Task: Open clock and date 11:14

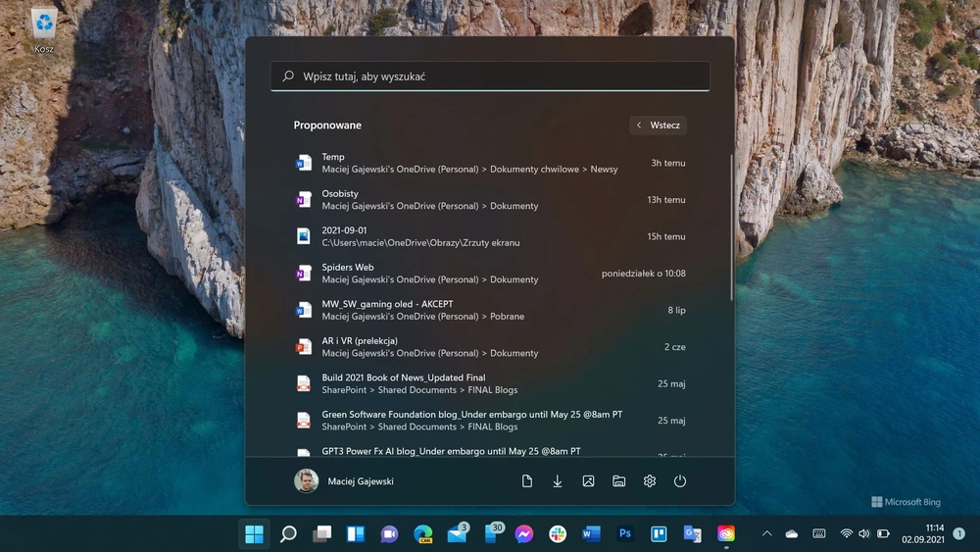Action: tap(923, 534)
